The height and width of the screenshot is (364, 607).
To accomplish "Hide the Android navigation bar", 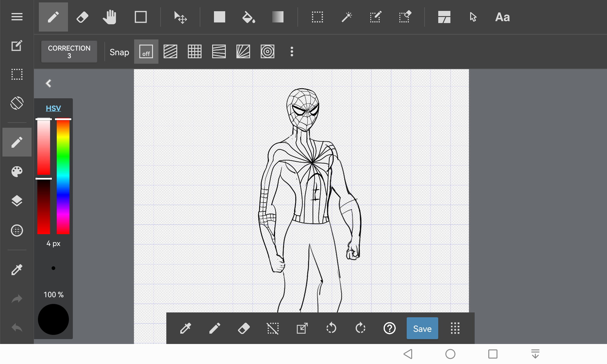I will (535, 354).
